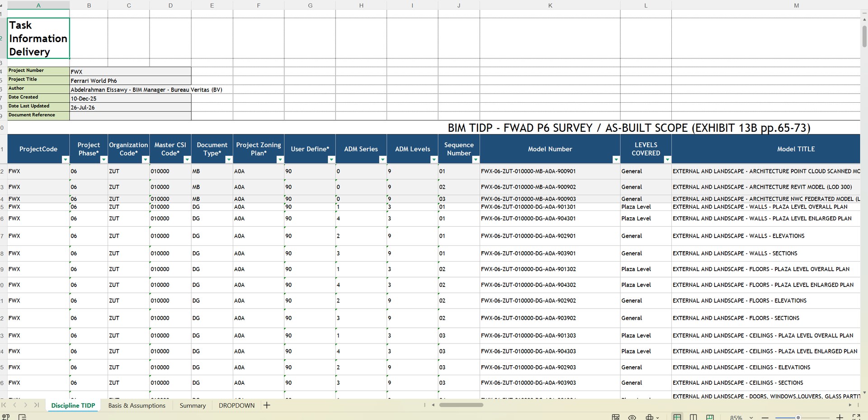Viewport: 868px width, 420px height.
Task: Select the Task Information Delivery title cell
Action: pos(38,38)
